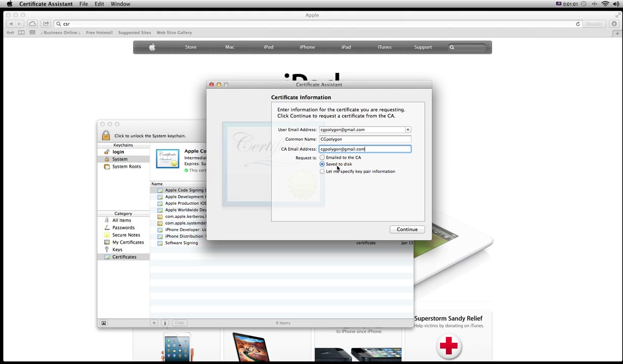Click Safari back button

11,24
